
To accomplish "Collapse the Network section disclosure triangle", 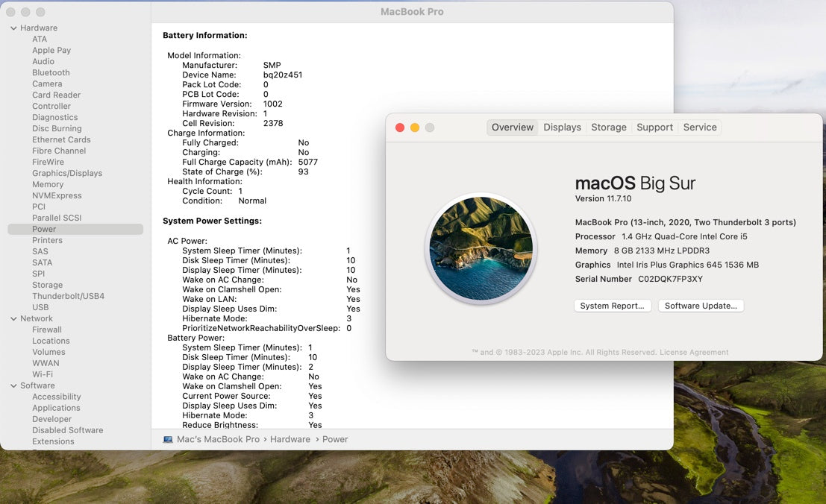I will pos(13,319).
